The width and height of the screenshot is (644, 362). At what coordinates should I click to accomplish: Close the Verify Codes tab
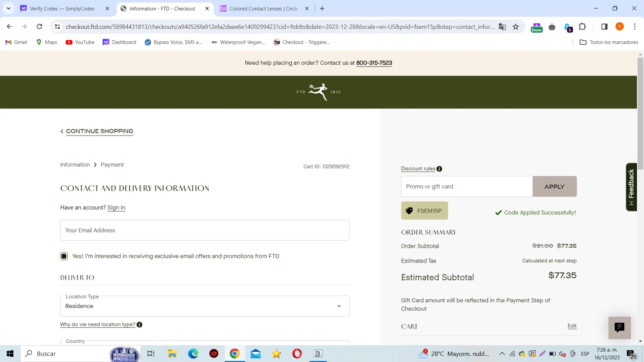[107, 9]
